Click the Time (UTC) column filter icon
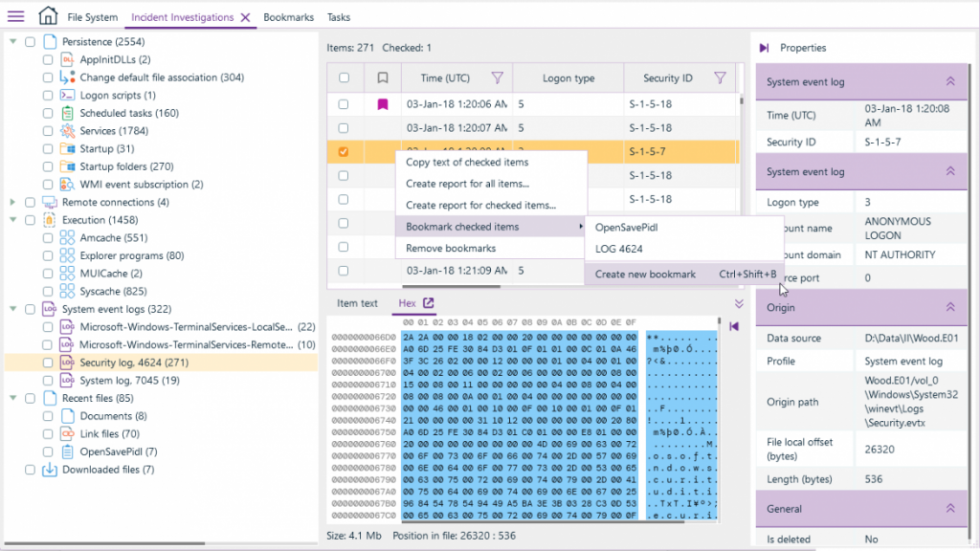Screen dimensions: 980x551 (x=497, y=77)
